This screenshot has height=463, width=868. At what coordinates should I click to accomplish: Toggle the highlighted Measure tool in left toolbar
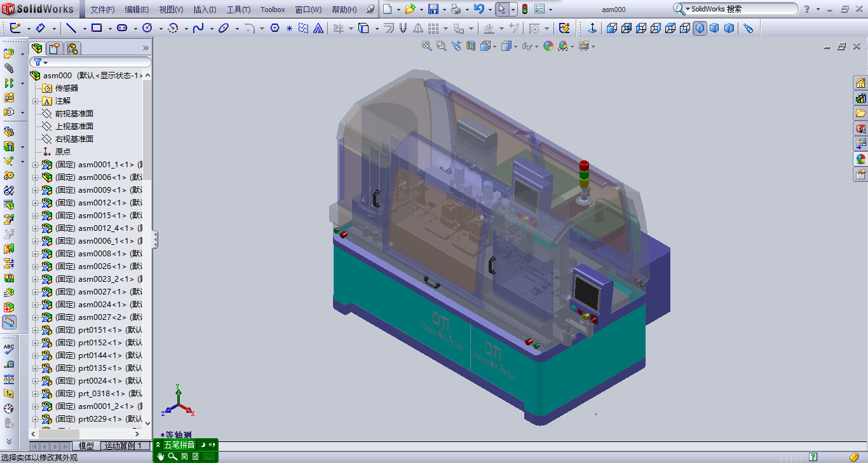pos(9,322)
